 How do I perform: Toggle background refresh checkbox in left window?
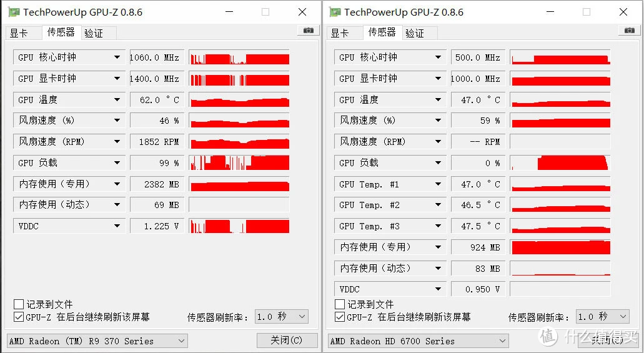pos(19,317)
